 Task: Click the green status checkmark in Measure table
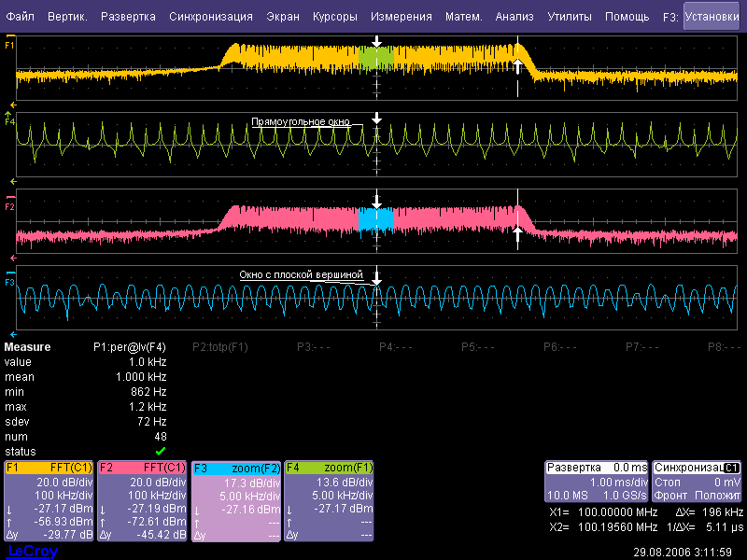(160, 452)
